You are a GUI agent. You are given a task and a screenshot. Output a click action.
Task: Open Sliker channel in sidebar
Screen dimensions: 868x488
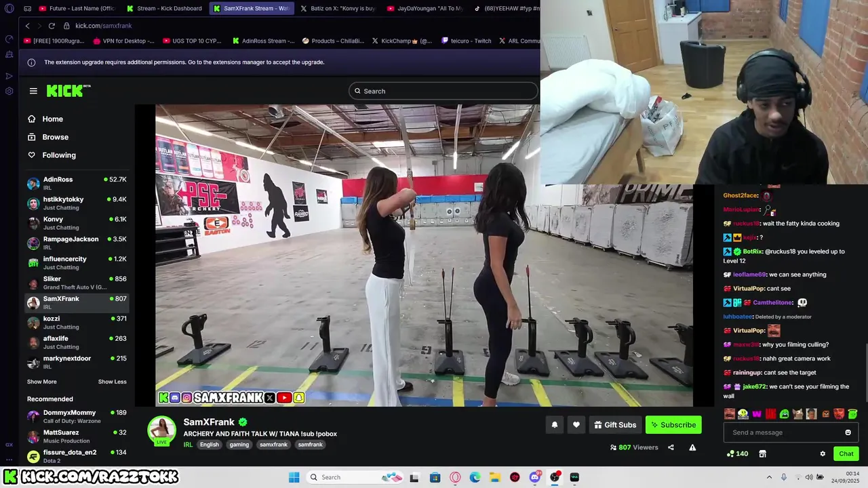[77, 283]
